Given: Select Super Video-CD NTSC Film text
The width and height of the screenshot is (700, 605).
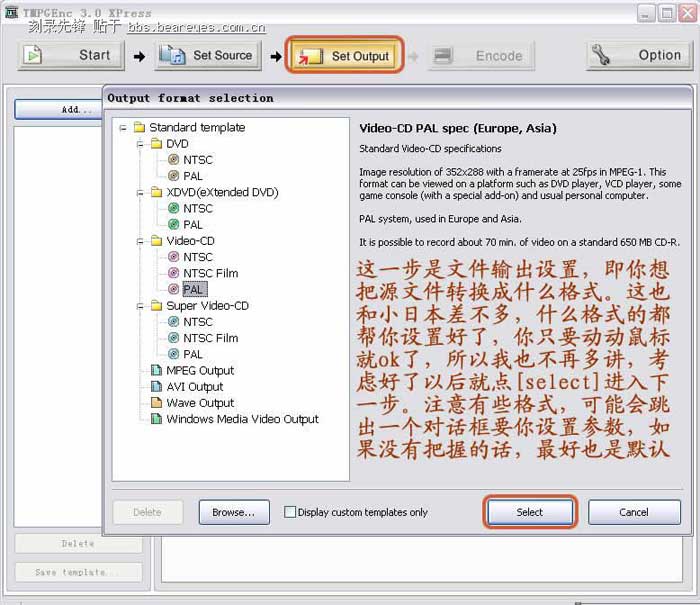Looking at the screenshot, I should [211, 338].
